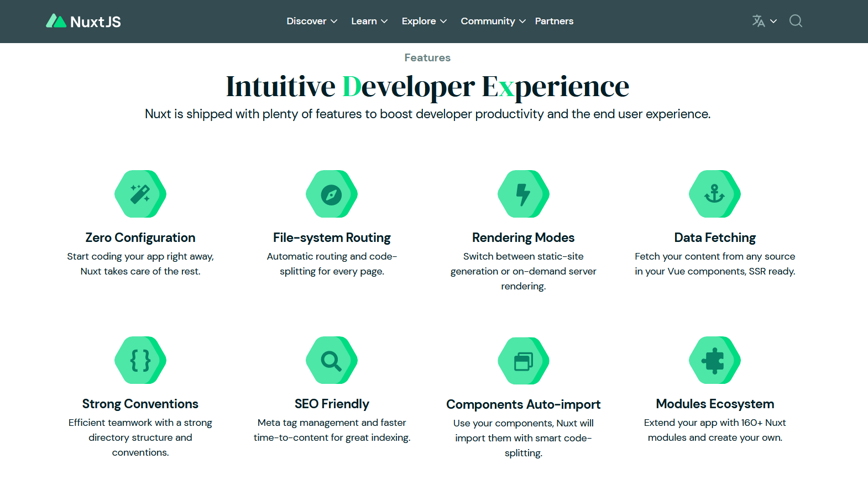The width and height of the screenshot is (868, 480).
Task: Click 'Start coding your app right away' description
Action: [140, 263]
